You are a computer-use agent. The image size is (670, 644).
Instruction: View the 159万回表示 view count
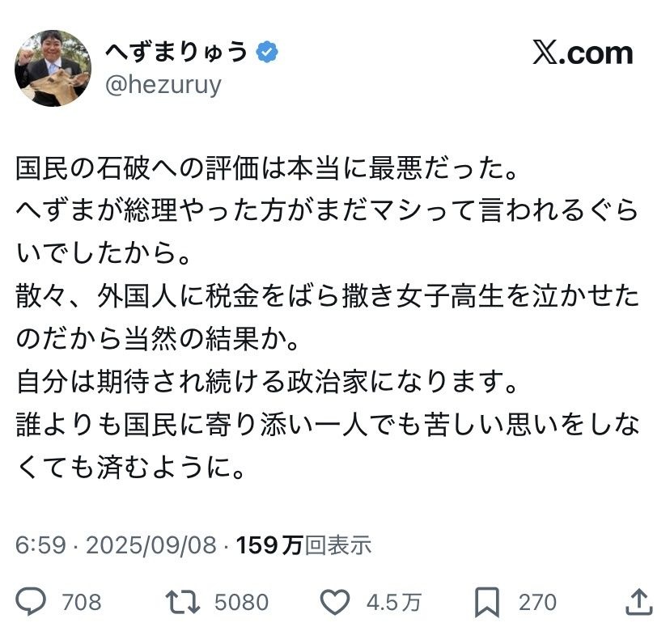[303, 544]
